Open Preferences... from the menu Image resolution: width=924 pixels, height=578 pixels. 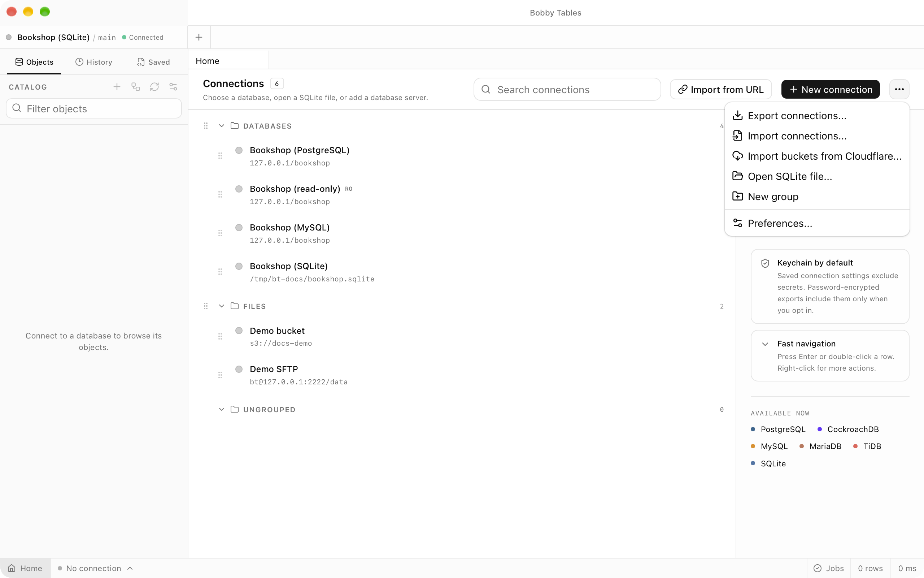(817, 223)
